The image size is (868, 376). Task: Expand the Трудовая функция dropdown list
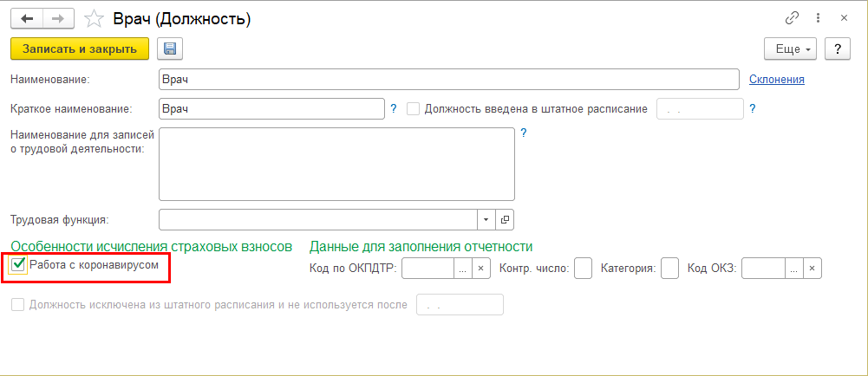click(x=486, y=219)
